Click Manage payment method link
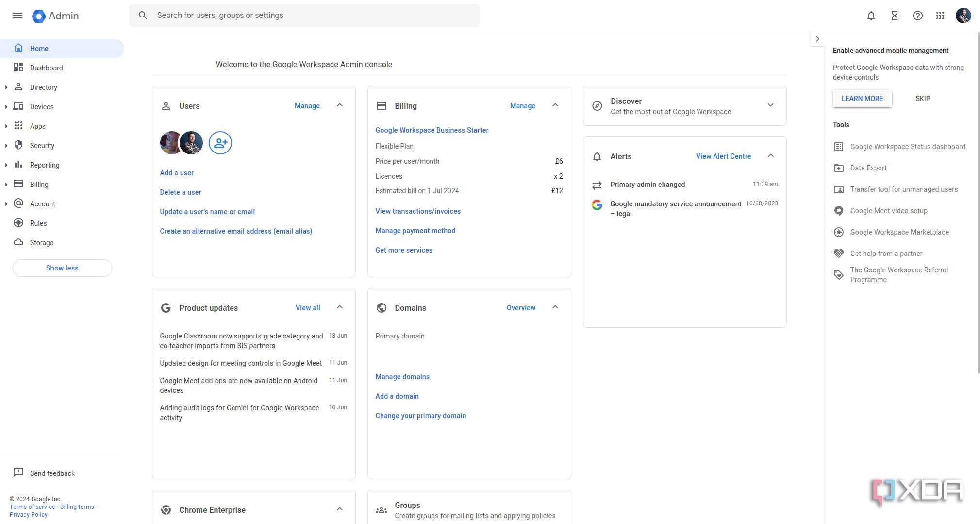The height and width of the screenshot is (524, 980). pyautogui.click(x=415, y=231)
